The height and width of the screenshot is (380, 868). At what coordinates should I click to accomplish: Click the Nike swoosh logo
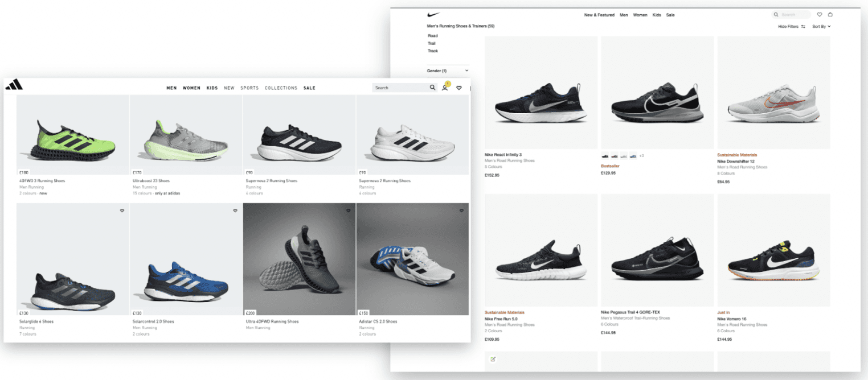point(433,14)
